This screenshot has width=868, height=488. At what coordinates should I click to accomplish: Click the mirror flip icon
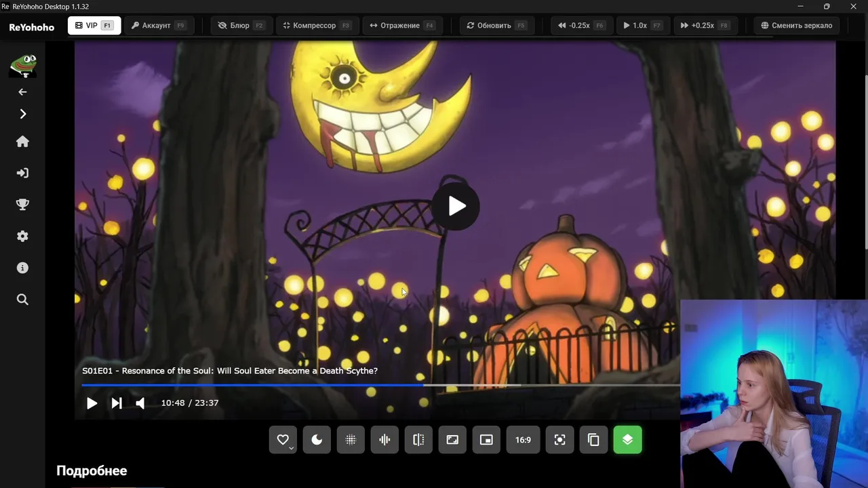pyautogui.click(x=418, y=440)
